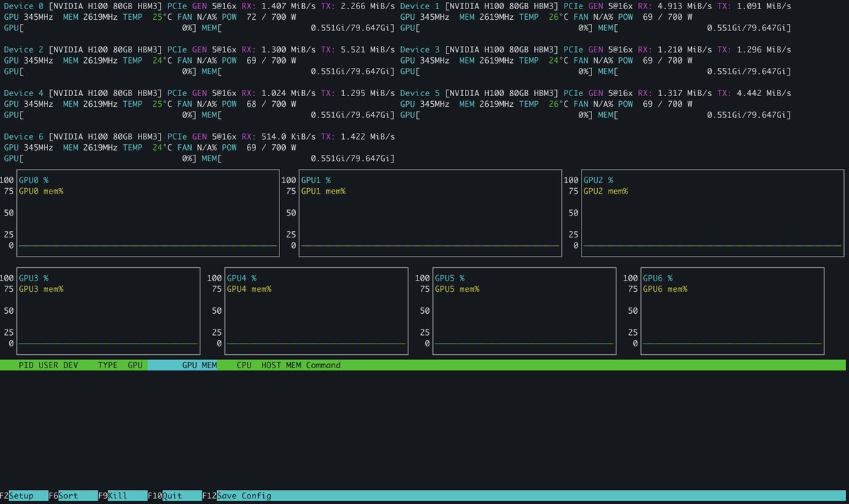Click RX value '1.210 MiB/s'
The width and height of the screenshot is (849, 504).
click(x=685, y=49)
